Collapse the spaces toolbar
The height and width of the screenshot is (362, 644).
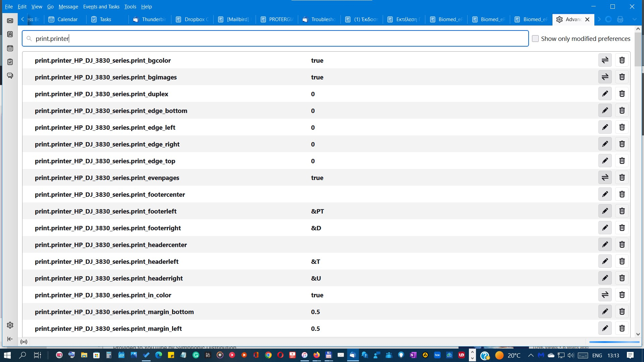tap(10, 339)
